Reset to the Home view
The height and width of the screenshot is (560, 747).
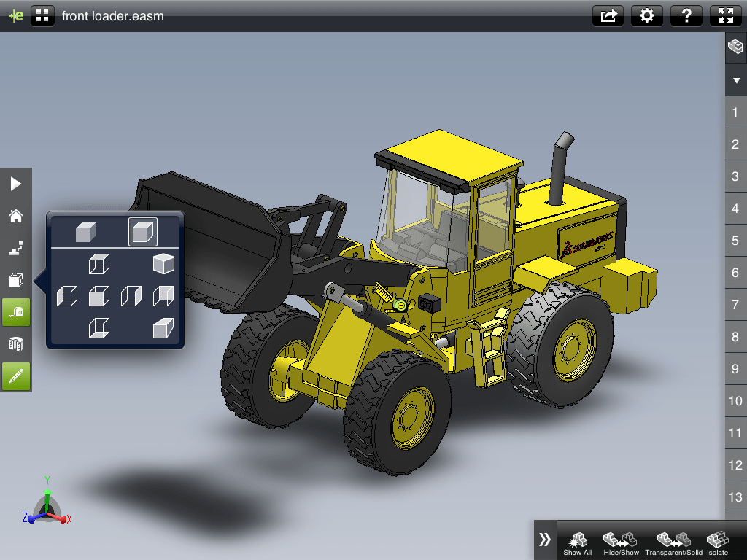[16, 216]
